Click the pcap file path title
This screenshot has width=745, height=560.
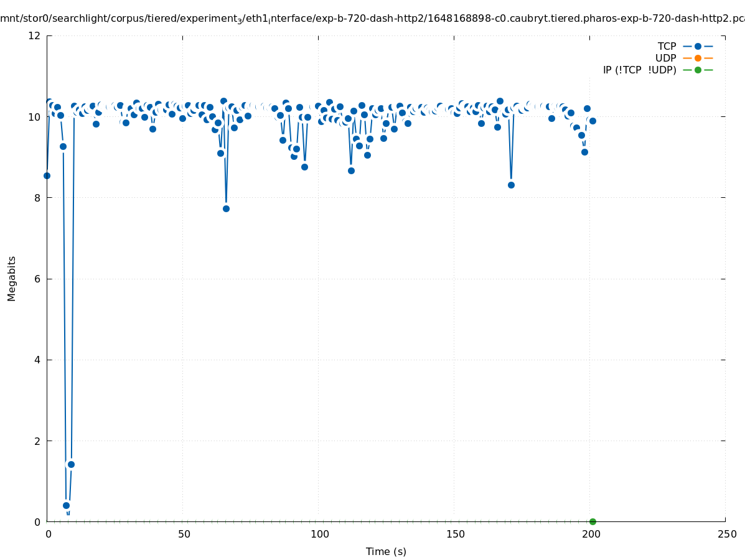(372, 19)
